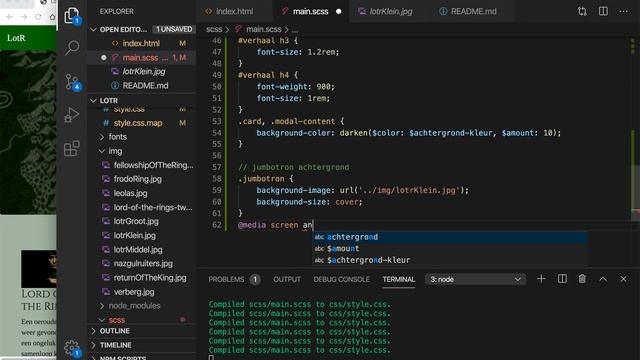The width and height of the screenshot is (640, 360).
Task: Click browser back arrow in left window
Action: pos(10,17)
